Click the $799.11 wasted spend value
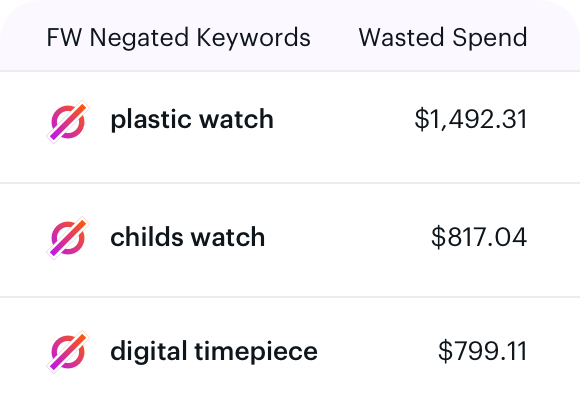The height and width of the screenshot is (408, 580). tap(482, 351)
